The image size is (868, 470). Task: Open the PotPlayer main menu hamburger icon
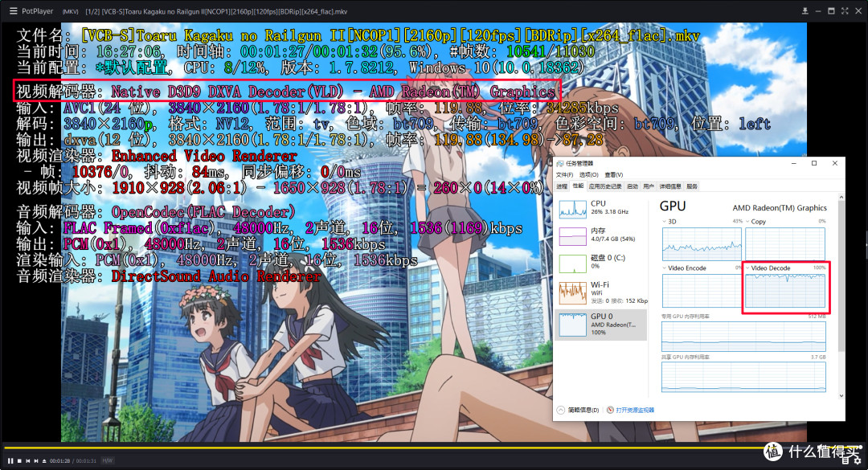pyautogui.click(x=13, y=11)
